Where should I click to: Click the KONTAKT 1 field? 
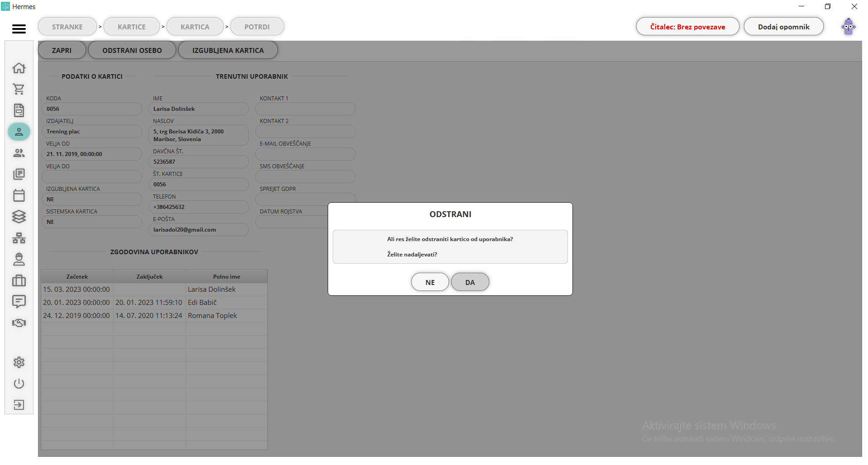click(305, 109)
